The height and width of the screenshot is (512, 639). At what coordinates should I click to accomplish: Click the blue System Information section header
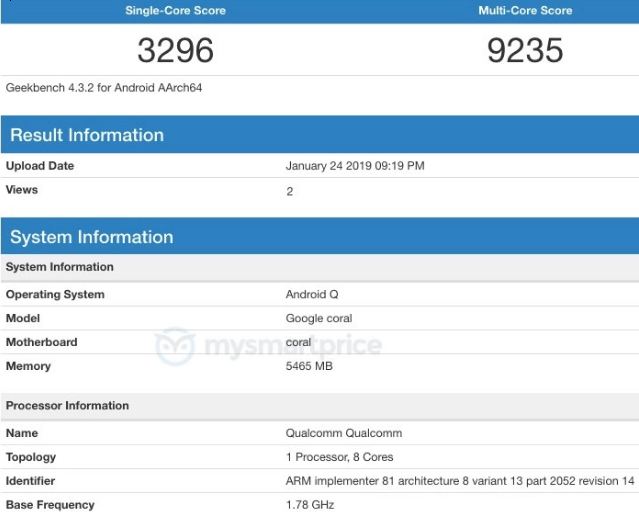92,237
